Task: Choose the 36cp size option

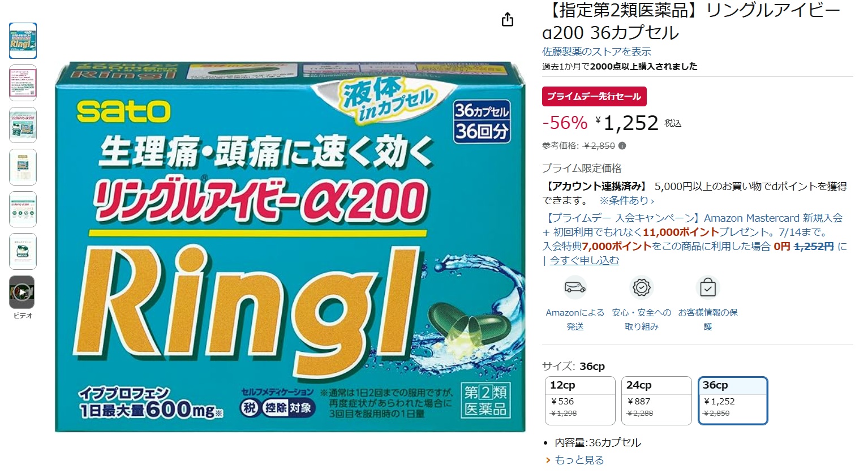Action: [733, 400]
